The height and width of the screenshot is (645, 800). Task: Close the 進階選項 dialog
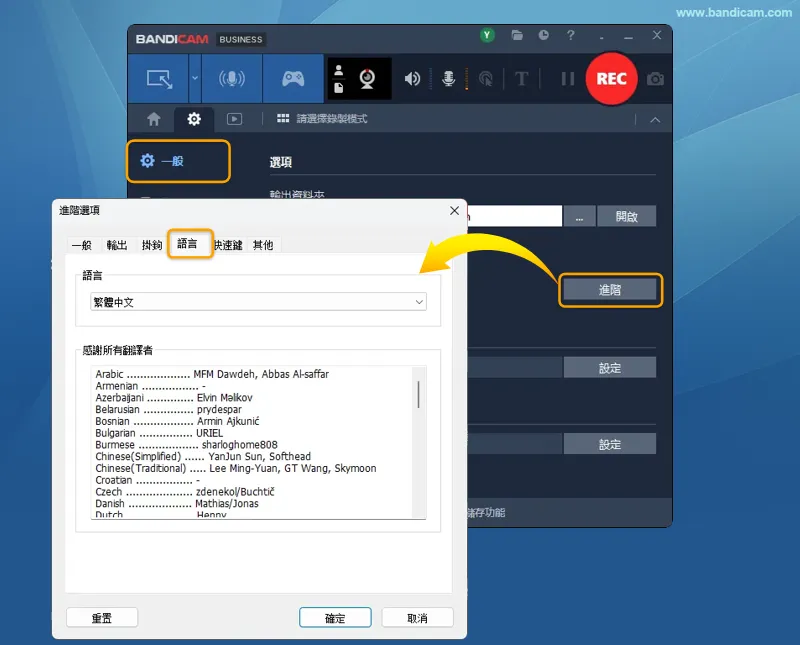point(455,211)
